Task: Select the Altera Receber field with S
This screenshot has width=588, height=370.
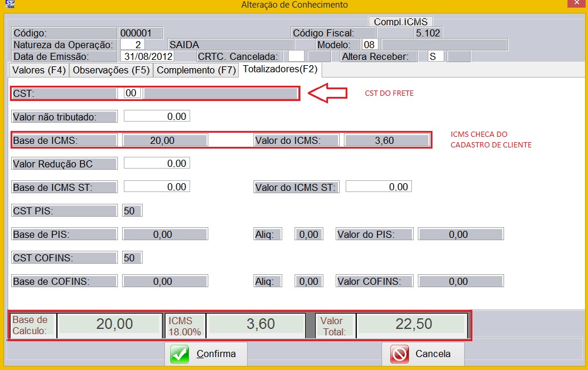Action: click(436, 56)
